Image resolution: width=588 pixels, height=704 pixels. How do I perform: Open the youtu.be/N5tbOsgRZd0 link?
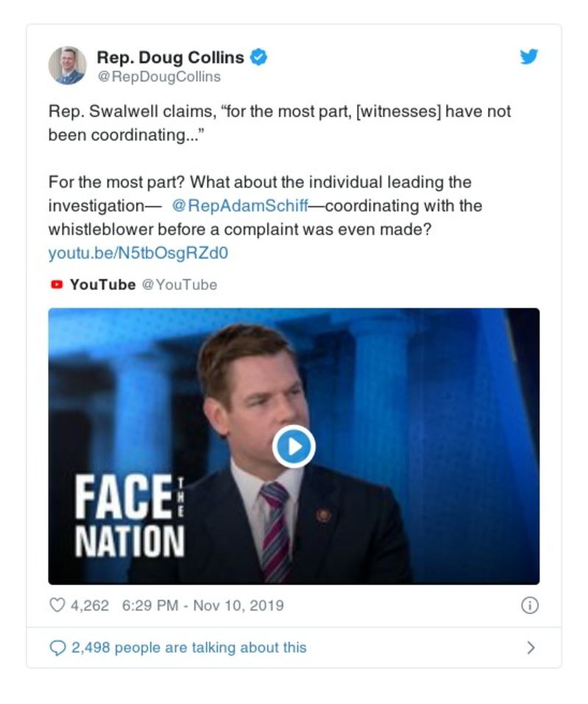pyautogui.click(x=138, y=253)
